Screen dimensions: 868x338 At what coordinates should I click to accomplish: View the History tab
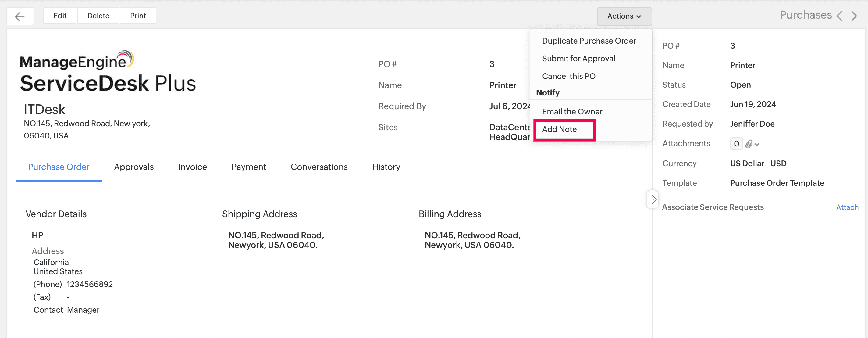coord(386,167)
